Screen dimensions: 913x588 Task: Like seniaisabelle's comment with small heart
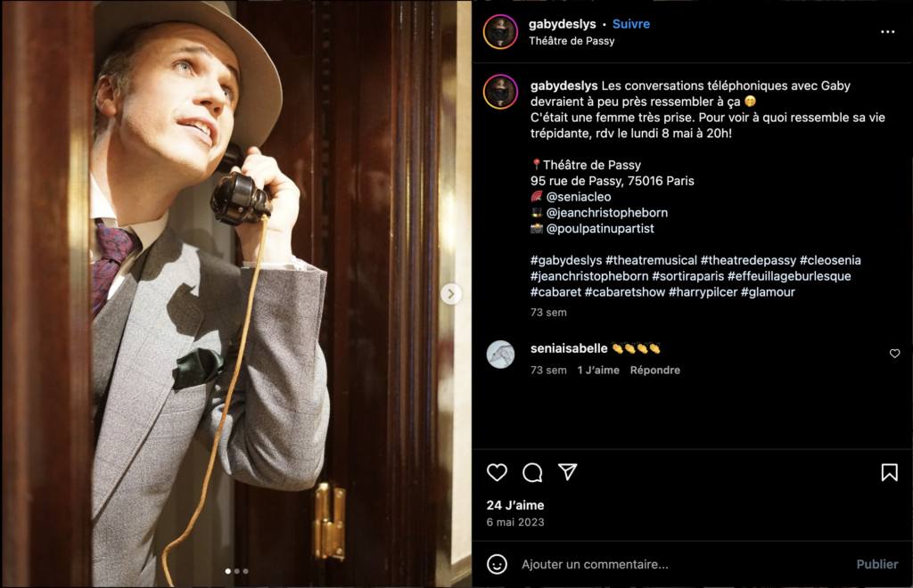point(894,354)
